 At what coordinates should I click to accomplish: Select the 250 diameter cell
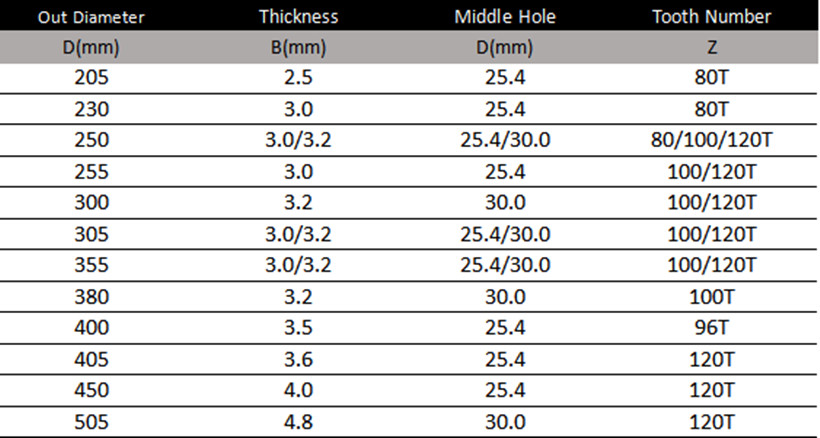coord(91,140)
